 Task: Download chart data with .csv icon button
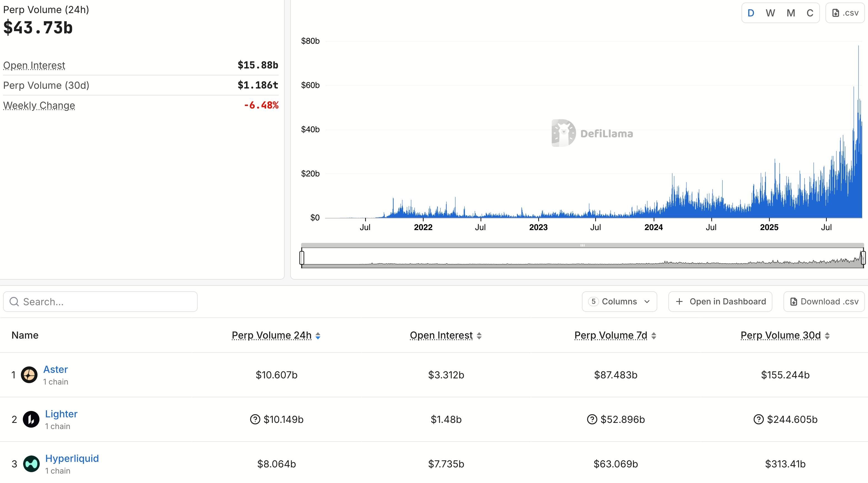pos(845,13)
